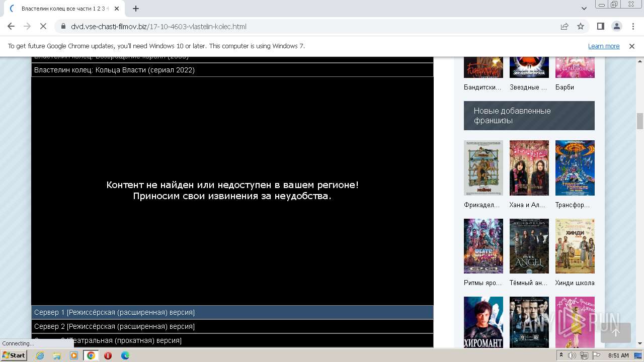This screenshot has width=644, height=362.
Task: Open the Opera taskbar icon
Action: (x=108, y=355)
